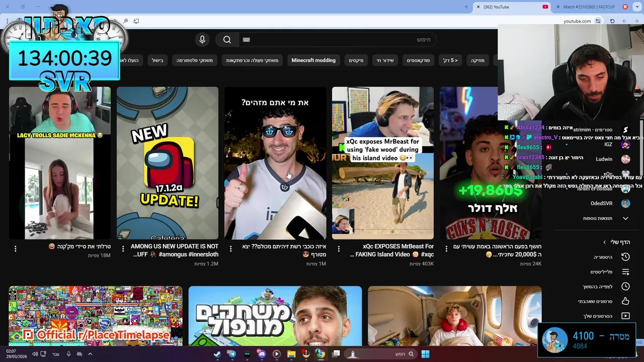
Task: Click the YouTube search magnifier button
Action: 227,40
